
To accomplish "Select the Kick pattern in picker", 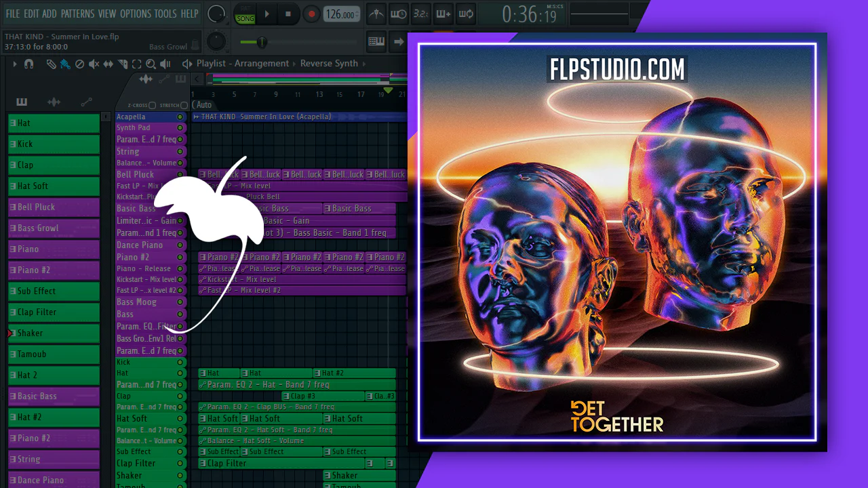I will click(54, 144).
